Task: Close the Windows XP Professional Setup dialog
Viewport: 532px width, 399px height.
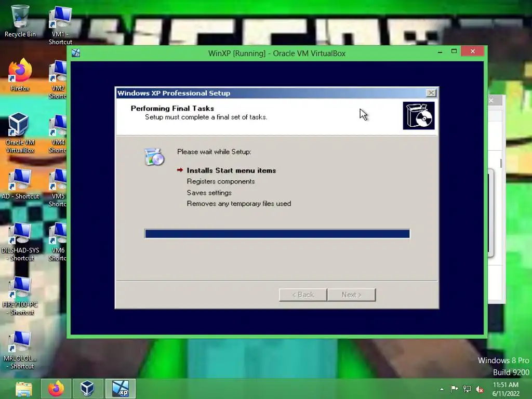Action: coord(431,93)
